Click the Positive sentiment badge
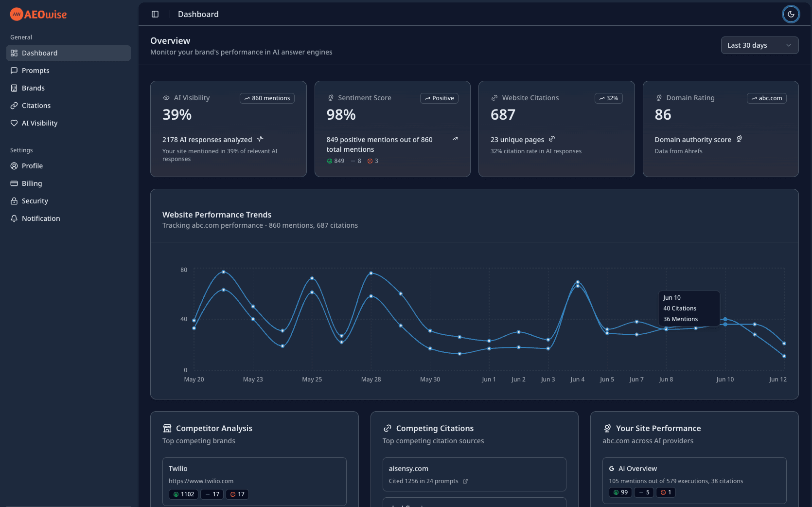 (x=439, y=98)
